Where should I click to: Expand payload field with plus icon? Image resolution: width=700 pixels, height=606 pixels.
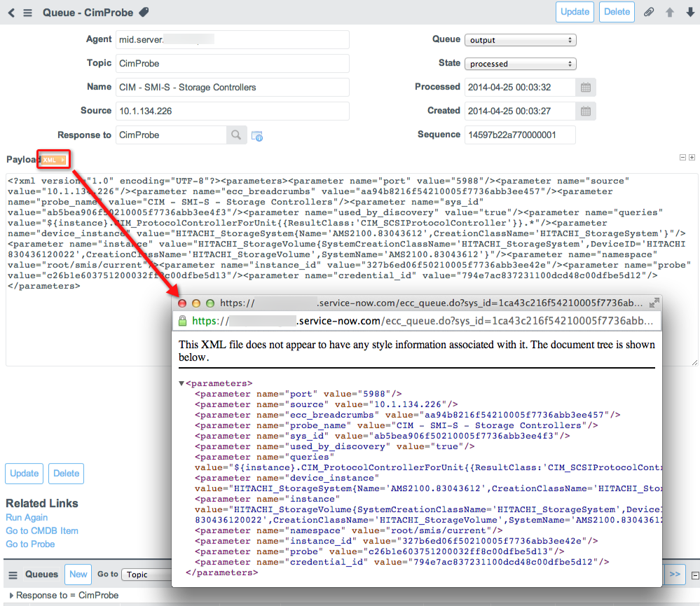point(692,157)
